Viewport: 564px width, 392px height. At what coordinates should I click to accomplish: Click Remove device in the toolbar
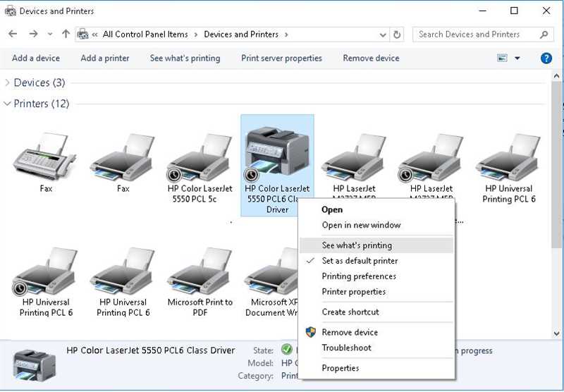pos(371,59)
